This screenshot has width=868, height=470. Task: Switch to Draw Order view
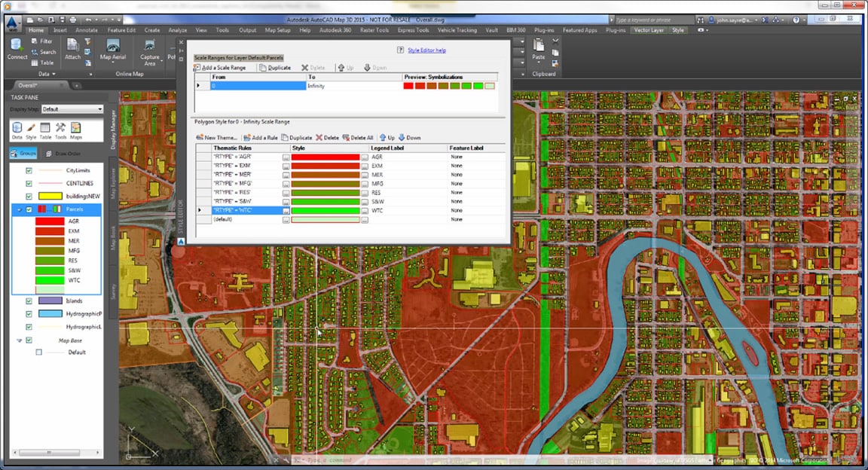[x=63, y=154]
